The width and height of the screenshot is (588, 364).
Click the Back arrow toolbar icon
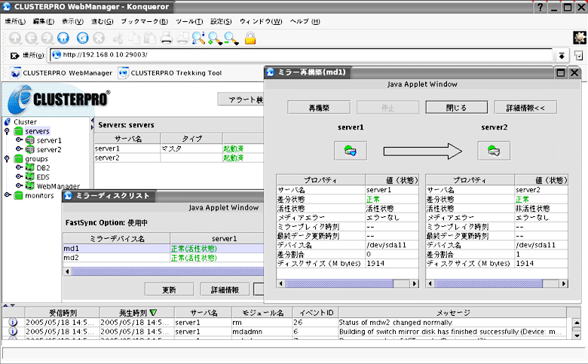[32, 38]
